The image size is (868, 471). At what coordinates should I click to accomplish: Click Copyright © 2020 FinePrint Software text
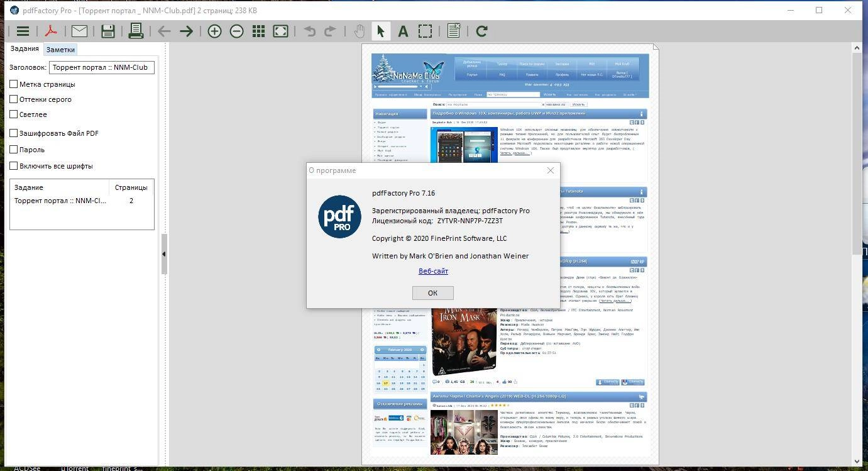pyautogui.click(x=439, y=238)
